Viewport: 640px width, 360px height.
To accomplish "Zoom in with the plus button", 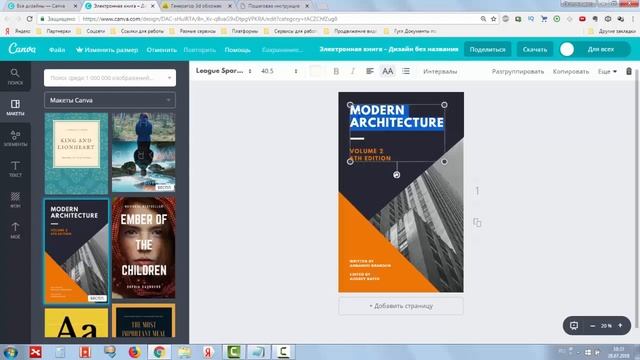I will point(620,325).
